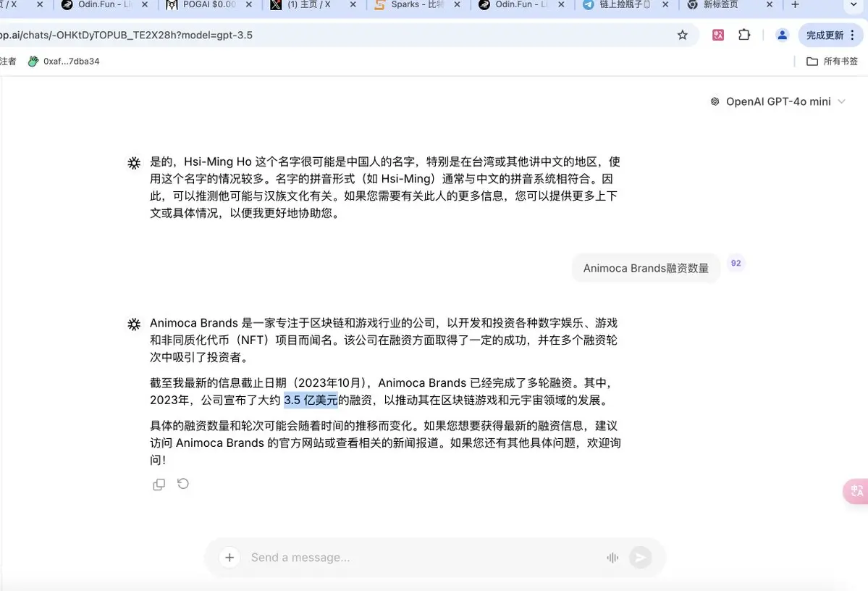
Task: Click the sparkle icon beside Hsi-Ming Ho response
Action: click(134, 163)
